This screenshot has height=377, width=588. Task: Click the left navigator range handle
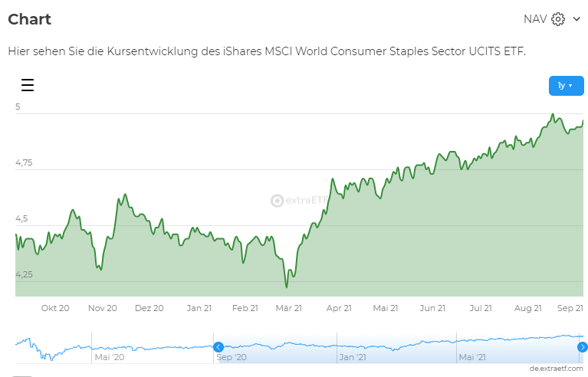[218, 347]
